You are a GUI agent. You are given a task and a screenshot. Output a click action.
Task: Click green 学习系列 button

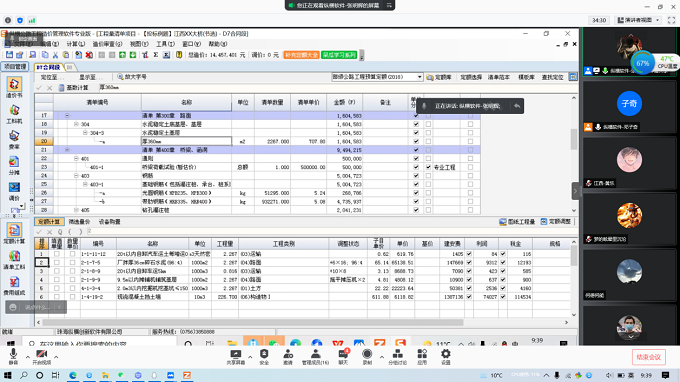coord(339,55)
